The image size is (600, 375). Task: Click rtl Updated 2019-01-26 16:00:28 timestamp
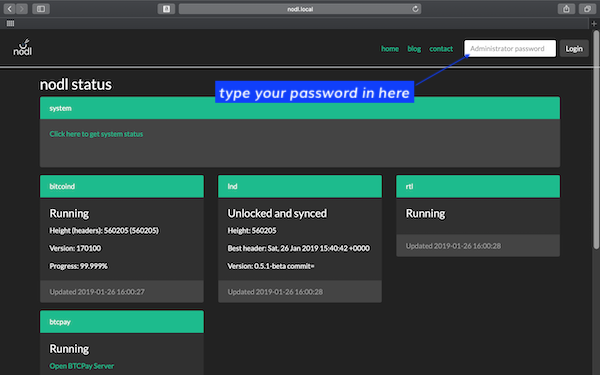(453, 246)
